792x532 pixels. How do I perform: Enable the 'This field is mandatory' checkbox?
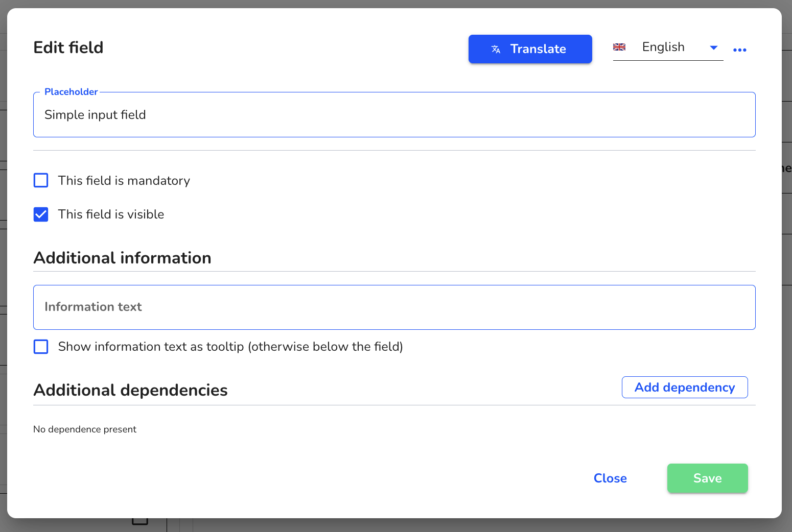point(41,180)
